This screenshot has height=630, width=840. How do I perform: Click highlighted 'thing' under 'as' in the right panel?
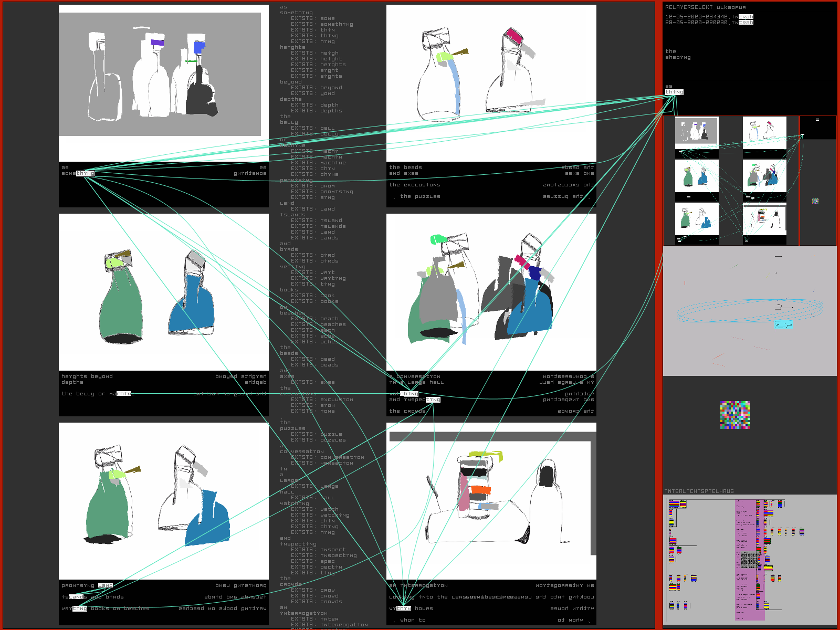click(674, 92)
